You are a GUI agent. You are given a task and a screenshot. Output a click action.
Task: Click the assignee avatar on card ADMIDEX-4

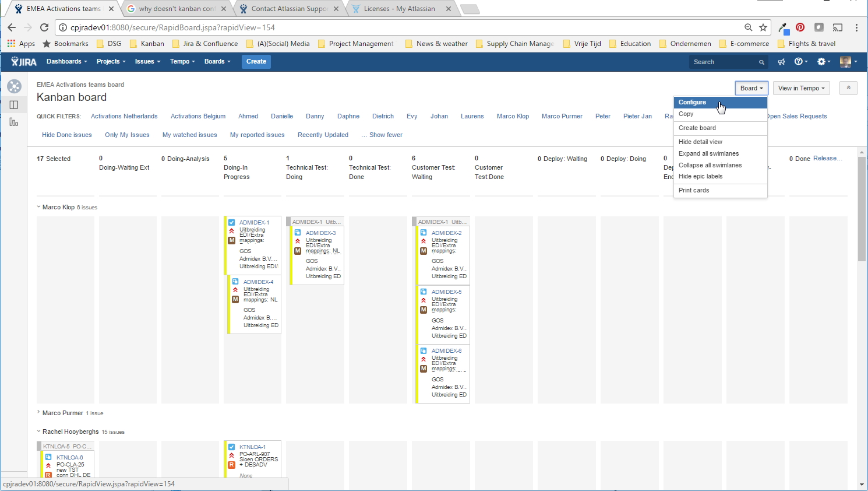coord(235,300)
